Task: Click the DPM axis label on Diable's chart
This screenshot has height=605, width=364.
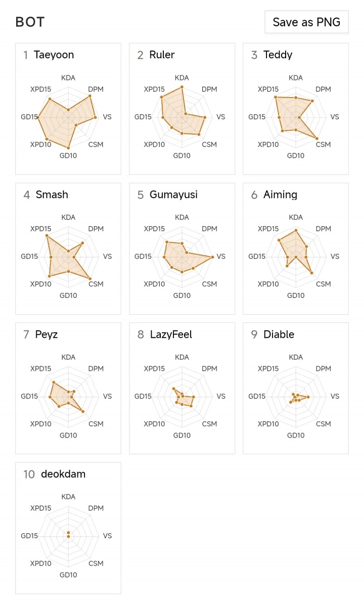Action: pos(323,369)
